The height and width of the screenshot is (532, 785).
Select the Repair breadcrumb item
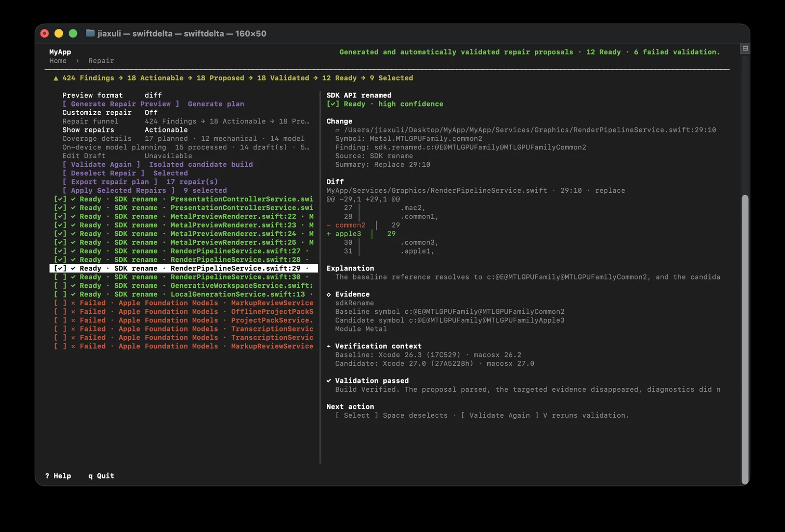101,61
